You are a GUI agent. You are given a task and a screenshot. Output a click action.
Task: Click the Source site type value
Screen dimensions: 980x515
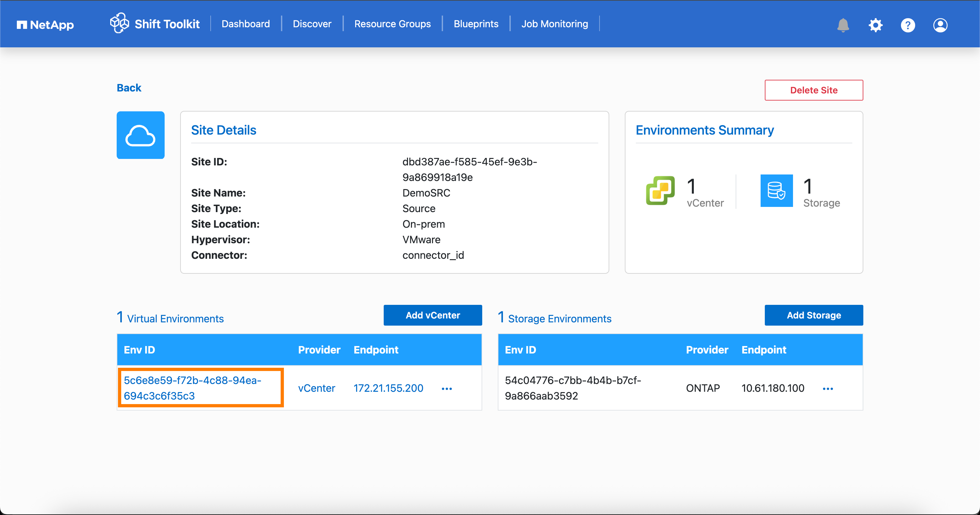pos(419,209)
